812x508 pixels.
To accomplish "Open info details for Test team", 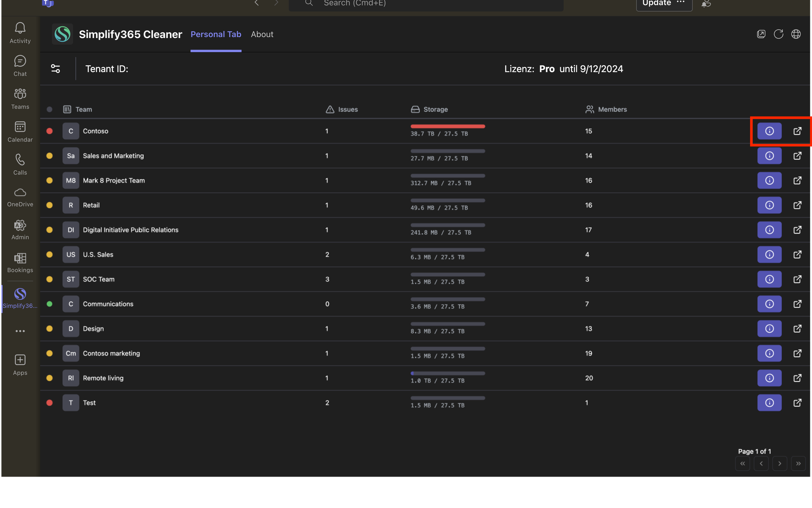I will [x=769, y=403].
